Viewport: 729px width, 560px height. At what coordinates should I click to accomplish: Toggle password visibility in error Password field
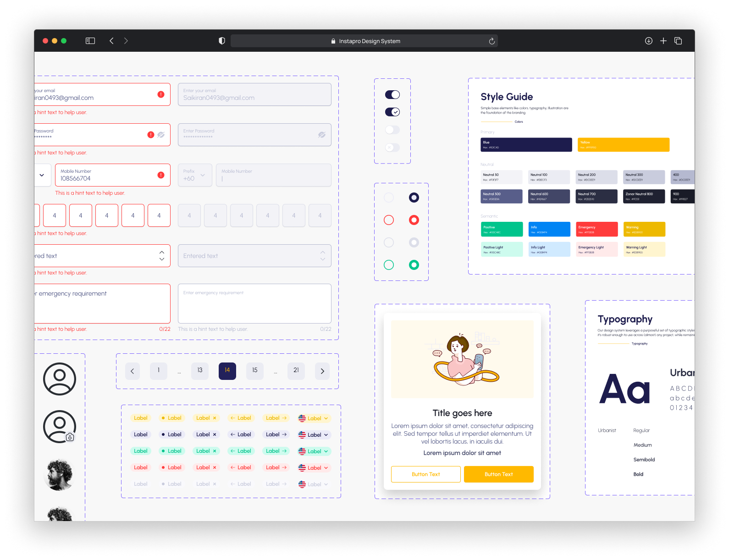(x=161, y=135)
